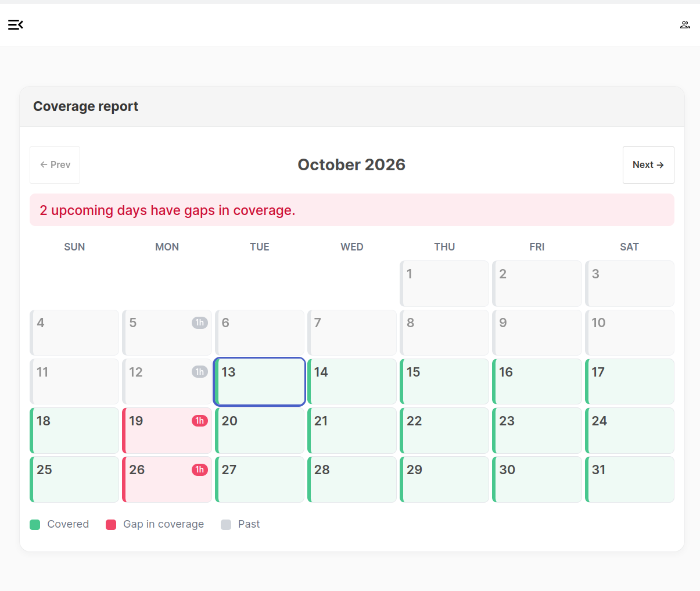
Task: Select October 2 day cell
Action: click(x=537, y=284)
